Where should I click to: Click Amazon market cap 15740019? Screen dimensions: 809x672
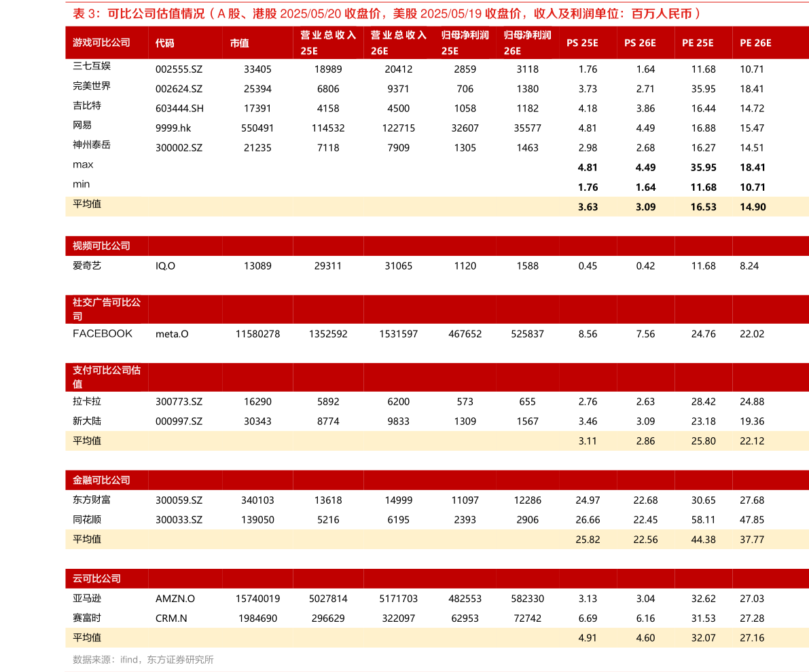257,599
